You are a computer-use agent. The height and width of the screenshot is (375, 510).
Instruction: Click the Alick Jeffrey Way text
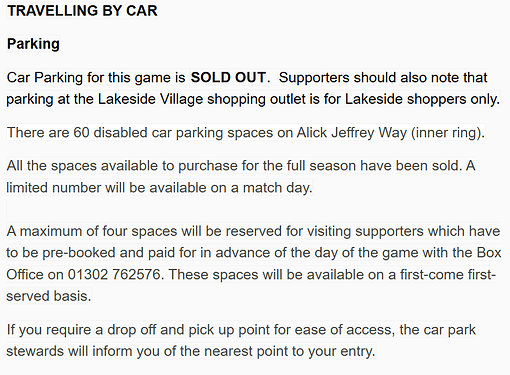pos(352,133)
